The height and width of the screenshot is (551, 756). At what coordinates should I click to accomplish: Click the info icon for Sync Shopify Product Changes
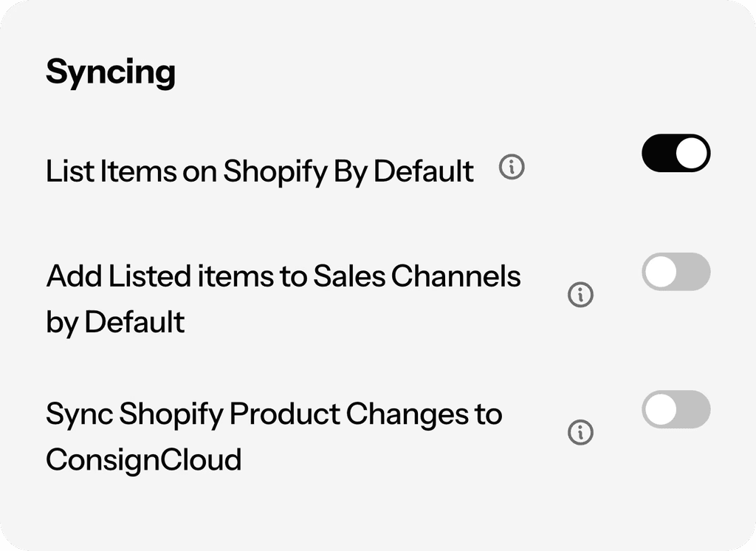pos(580,431)
